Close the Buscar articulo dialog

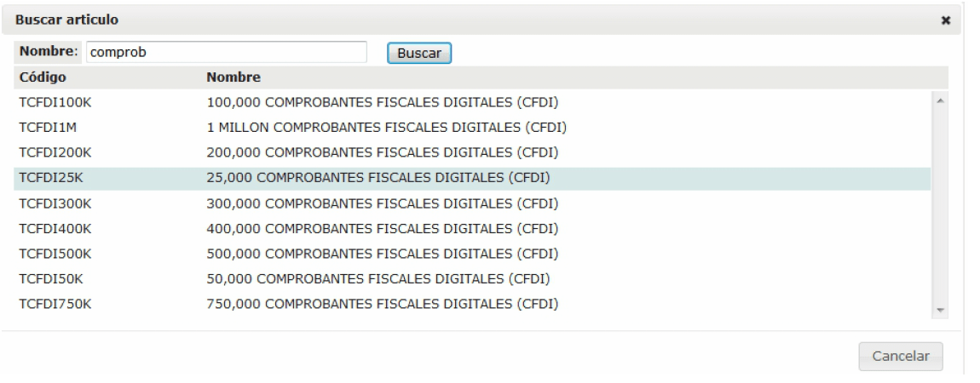point(945,19)
